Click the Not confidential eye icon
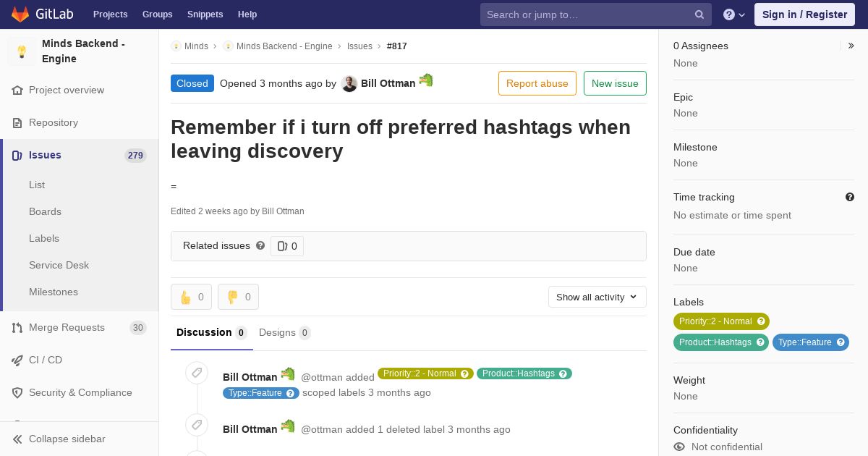868x456 pixels. pos(679,447)
